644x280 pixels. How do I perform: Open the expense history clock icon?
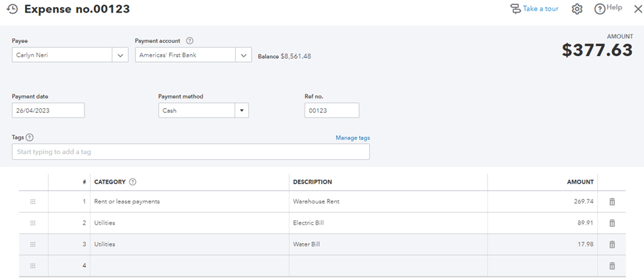pyautogui.click(x=12, y=9)
